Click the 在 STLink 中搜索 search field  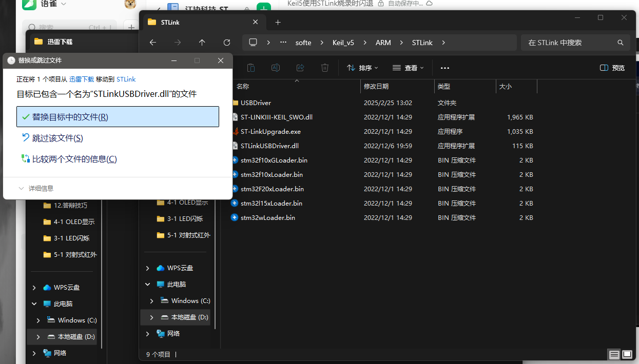click(575, 43)
